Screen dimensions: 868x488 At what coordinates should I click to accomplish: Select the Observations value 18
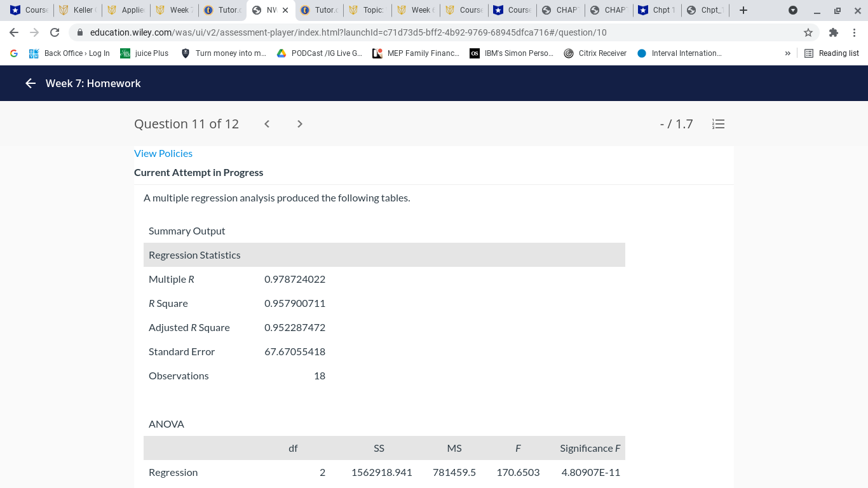pos(320,376)
